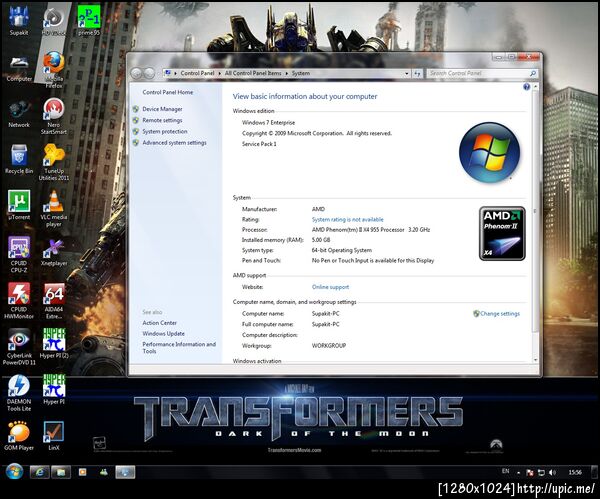Image resolution: width=600 pixels, height=499 pixels.
Task: Click the volume speaker tray icon
Action: [552, 473]
